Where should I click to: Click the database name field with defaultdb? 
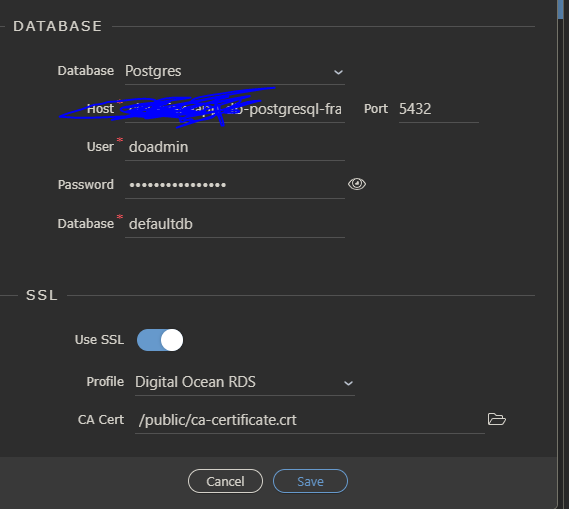pyautogui.click(x=235, y=224)
